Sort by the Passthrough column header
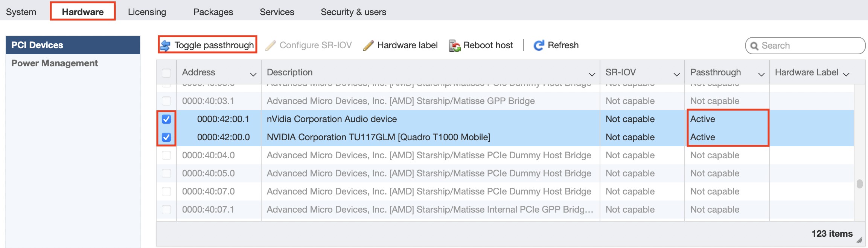 (x=716, y=72)
